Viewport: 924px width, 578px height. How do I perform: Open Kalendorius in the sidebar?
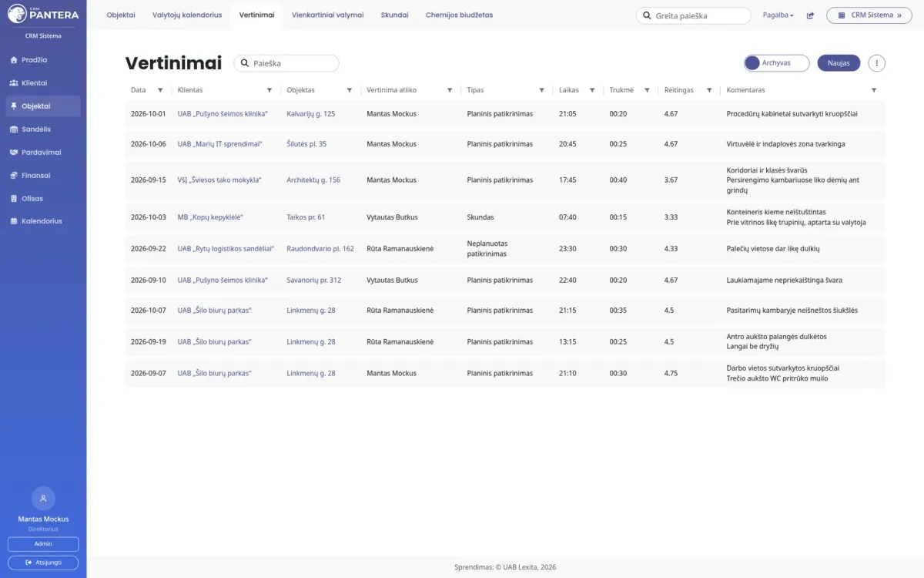click(x=43, y=221)
